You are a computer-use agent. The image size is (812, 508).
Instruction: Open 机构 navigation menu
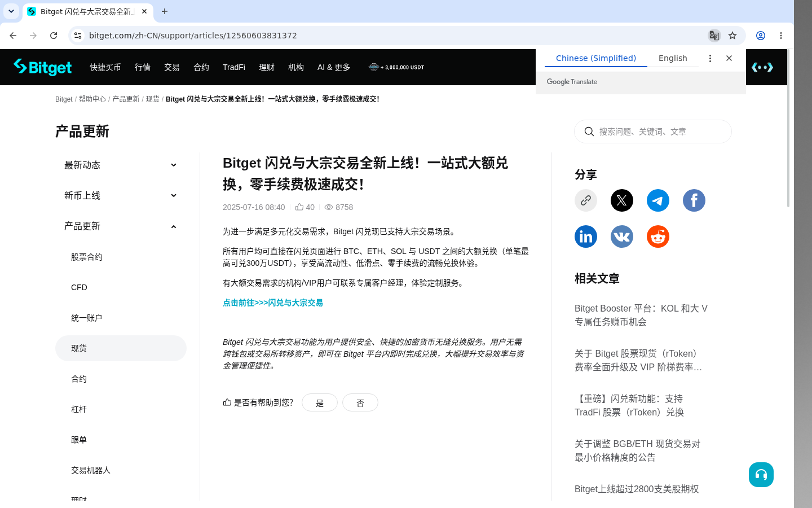pyautogui.click(x=296, y=67)
